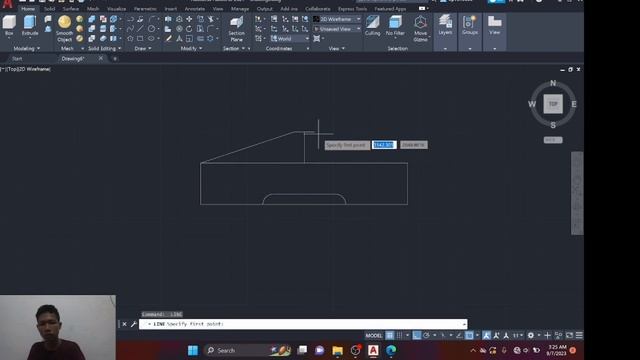640x360 pixels.
Task: Toggle snap mode in status bar
Action: 400,336
